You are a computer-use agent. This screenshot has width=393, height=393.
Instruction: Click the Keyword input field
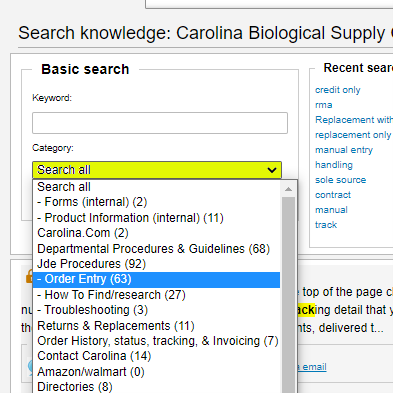click(x=160, y=123)
